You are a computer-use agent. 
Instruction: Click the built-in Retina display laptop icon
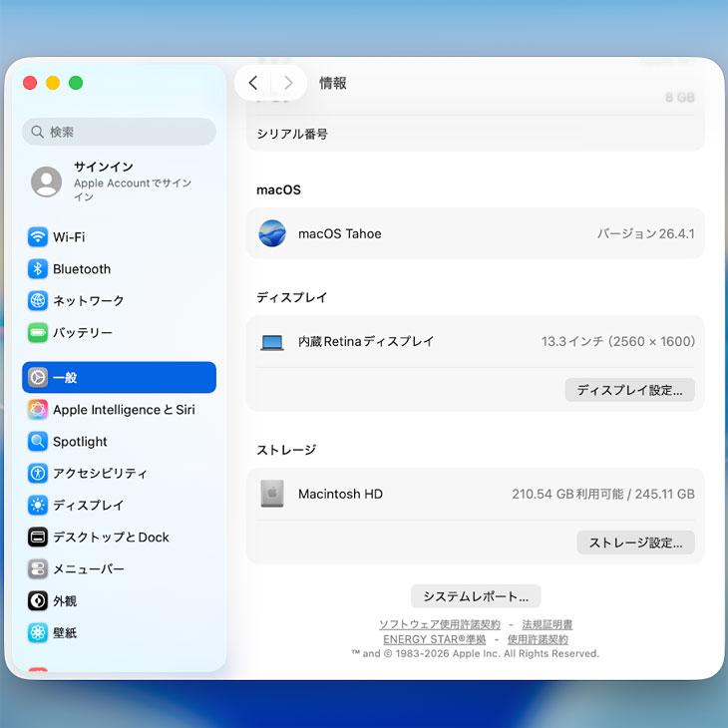pyautogui.click(x=272, y=343)
